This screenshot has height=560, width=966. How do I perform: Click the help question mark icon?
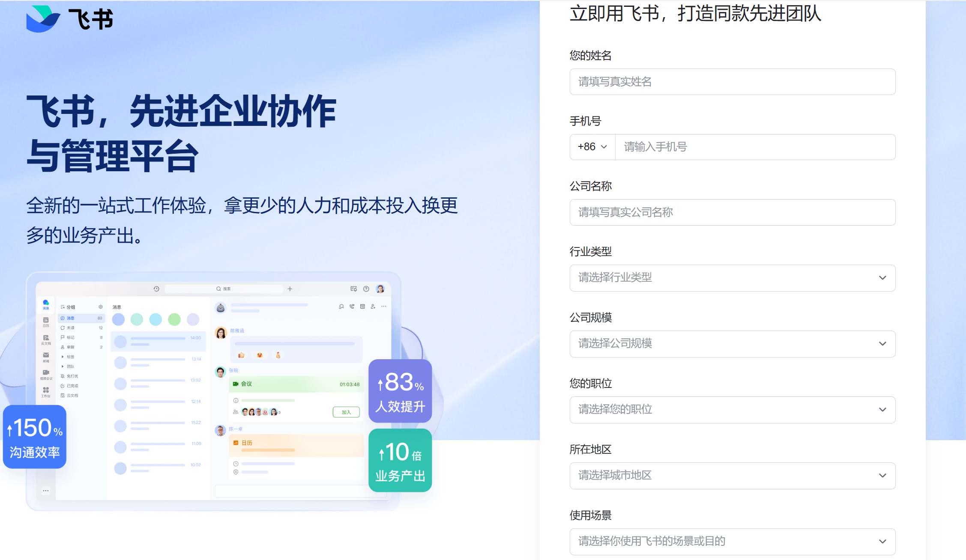pyautogui.click(x=366, y=289)
